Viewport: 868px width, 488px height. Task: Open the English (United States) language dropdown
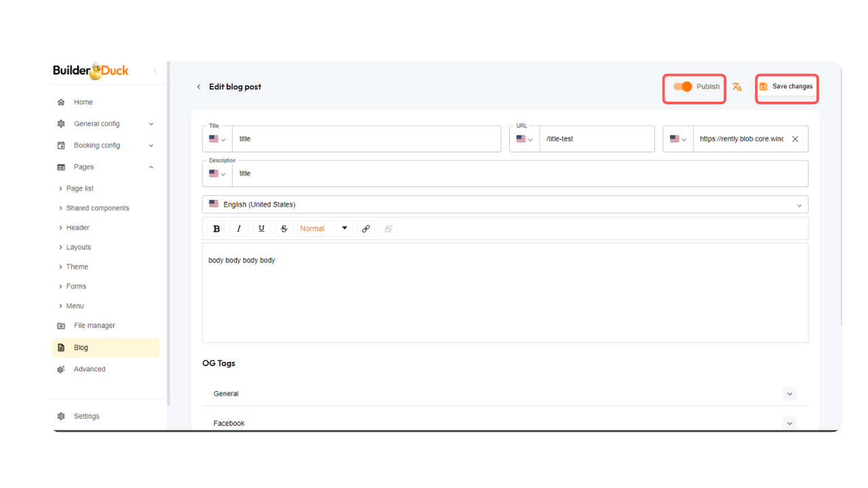(x=505, y=204)
